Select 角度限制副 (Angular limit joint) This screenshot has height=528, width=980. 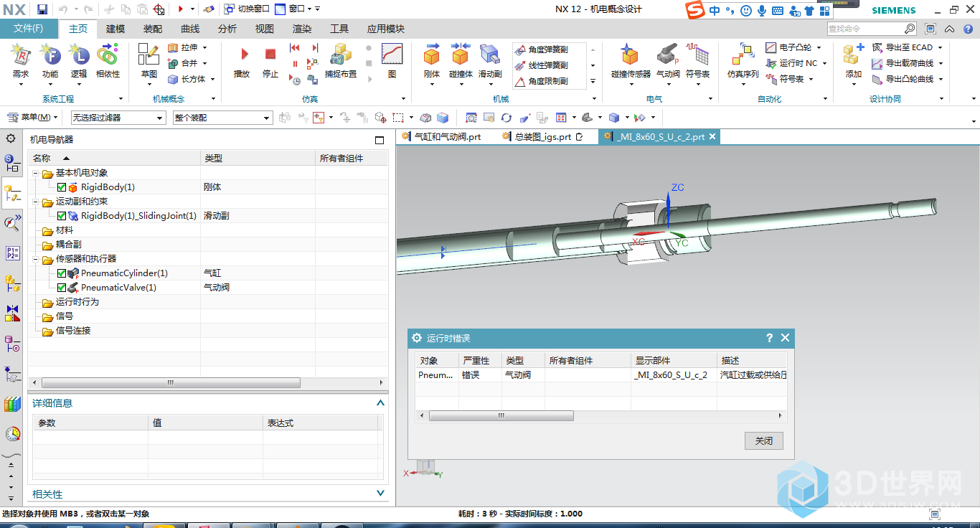(x=542, y=81)
